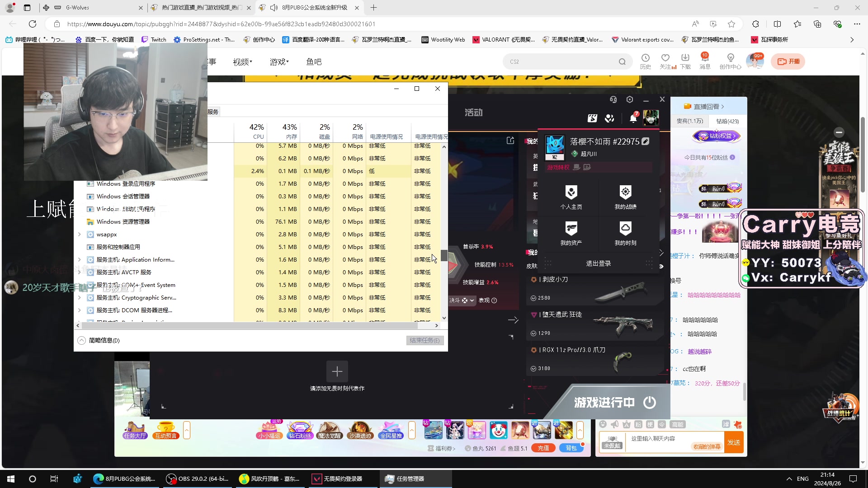Edit the player name 落樱不如雨 pencil icon
Image resolution: width=868 pixels, height=488 pixels.
(x=646, y=141)
